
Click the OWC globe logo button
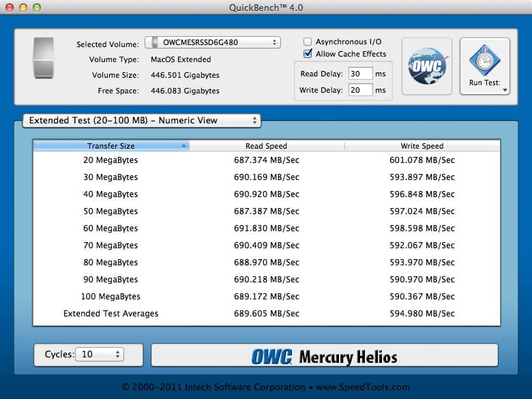pos(426,66)
